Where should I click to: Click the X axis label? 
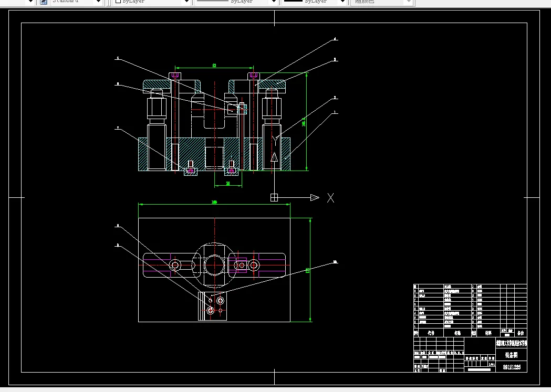[x=331, y=198]
